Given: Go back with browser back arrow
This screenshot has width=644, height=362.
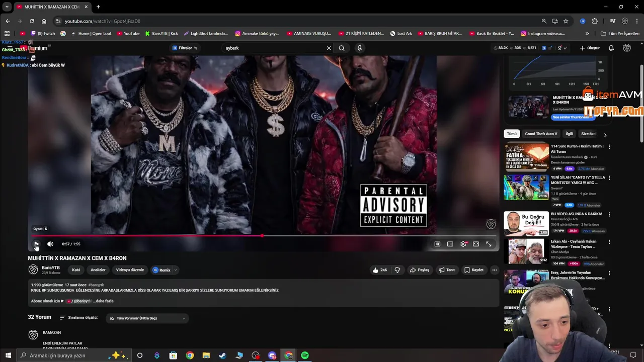Looking at the screenshot, I should (x=8, y=21).
